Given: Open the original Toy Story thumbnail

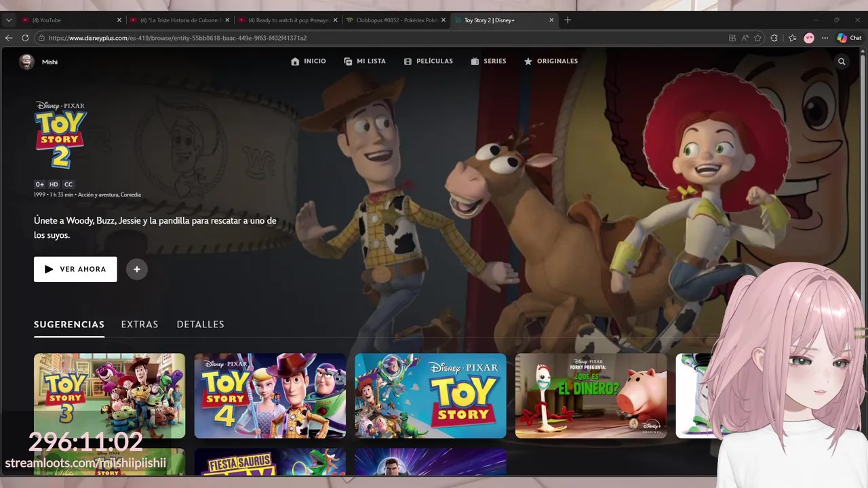Looking at the screenshot, I should (x=431, y=396).
